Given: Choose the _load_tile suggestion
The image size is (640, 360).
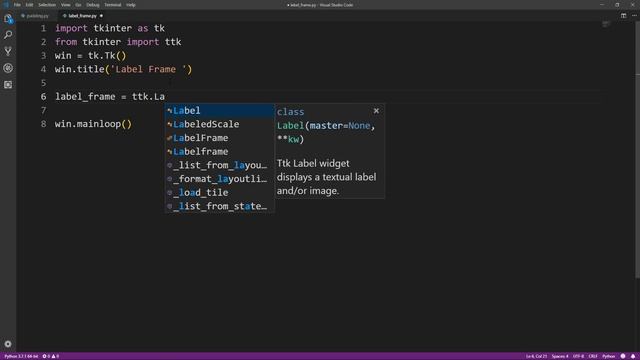Looking at the screenshot, I should click(220, 193).
